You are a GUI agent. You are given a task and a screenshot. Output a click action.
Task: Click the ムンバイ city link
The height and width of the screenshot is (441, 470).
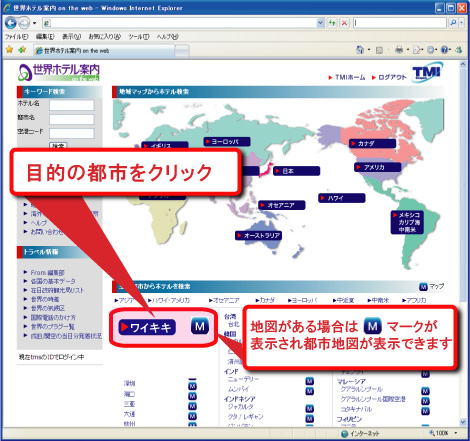click(239, 389)
